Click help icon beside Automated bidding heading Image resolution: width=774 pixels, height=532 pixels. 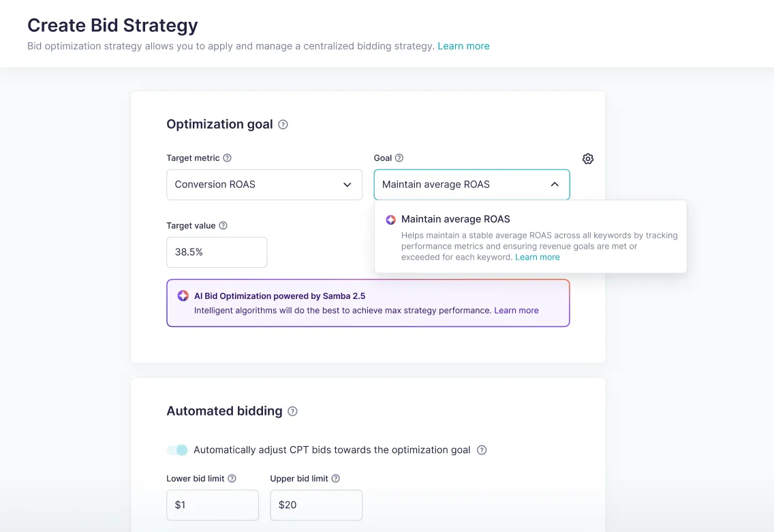(x=293, y=411)
